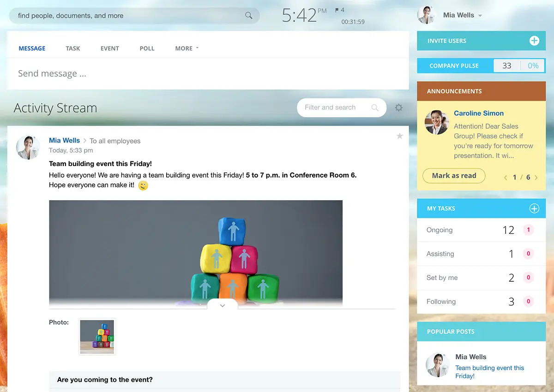Open Activity Stream settings gear
Image resolution: width=554 pixels, height=392 pixels.
pyautogui.click(x=399, y=107)
